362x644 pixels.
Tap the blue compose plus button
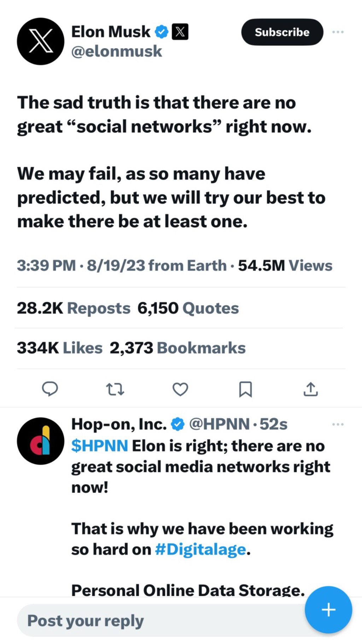[328, 610]
